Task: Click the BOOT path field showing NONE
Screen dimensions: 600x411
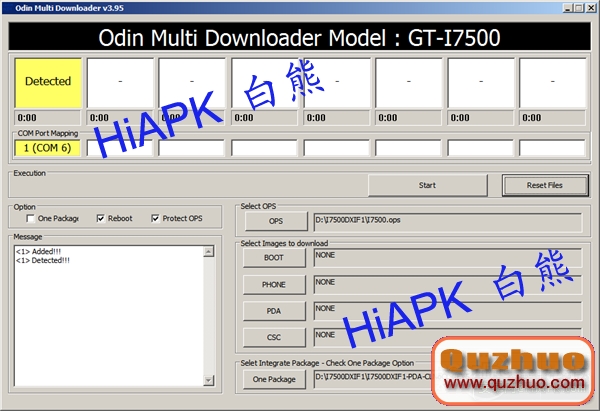Action: (x=448, y=258)
